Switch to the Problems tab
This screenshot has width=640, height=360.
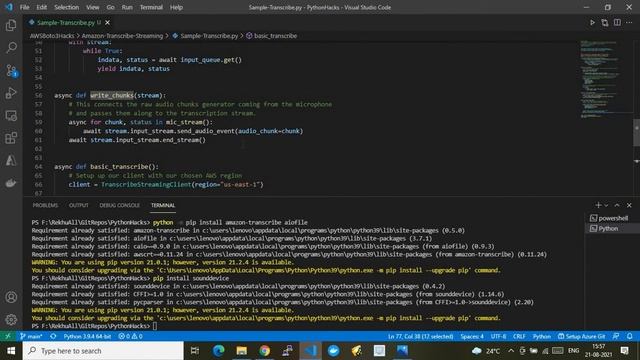[x=45, y=205]
